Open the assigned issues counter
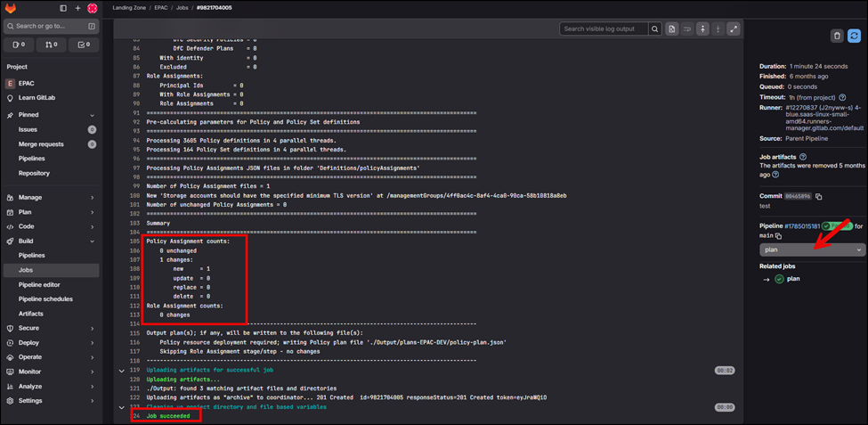Viewport: 868px width, 425px height. pos(19,45)
